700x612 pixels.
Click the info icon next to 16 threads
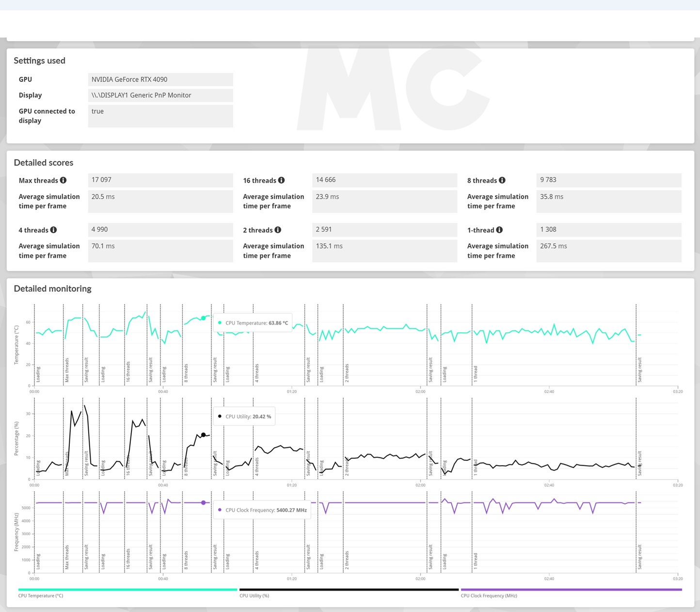tap(281, 180)
